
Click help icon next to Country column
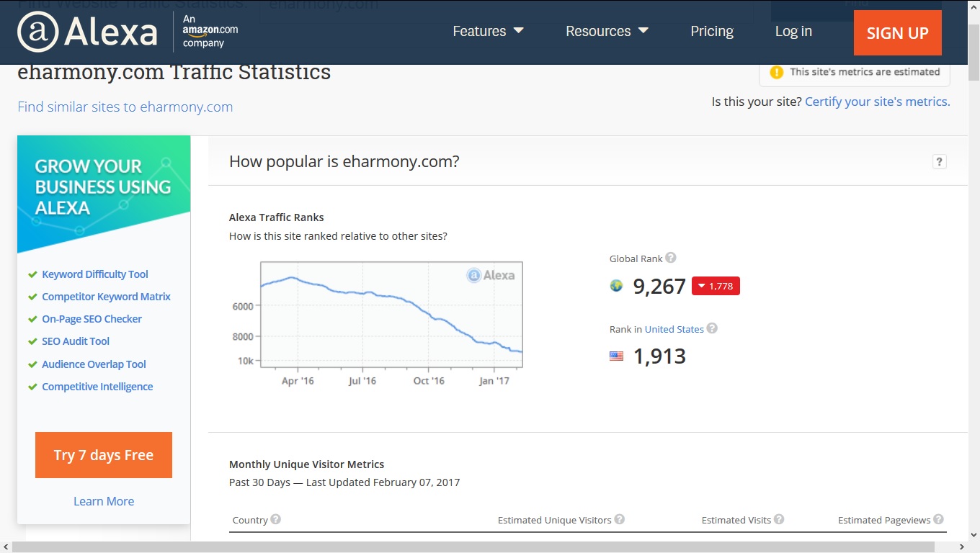tap(275, 519)
